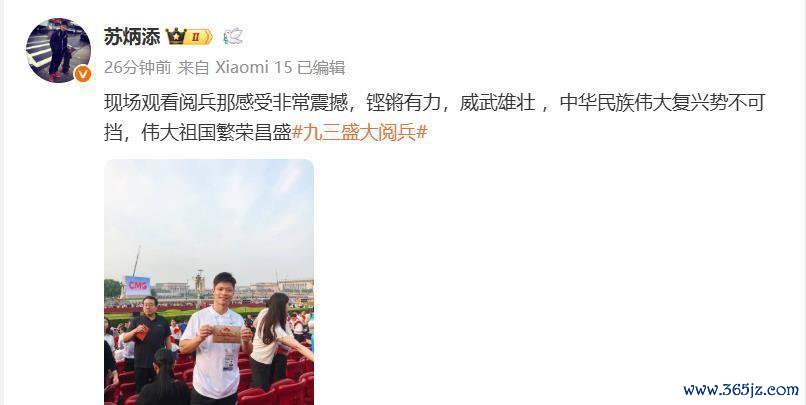
Task: Open the #九三盛大阅兵# hashtag topic
Action: click(x=359, y=133)
